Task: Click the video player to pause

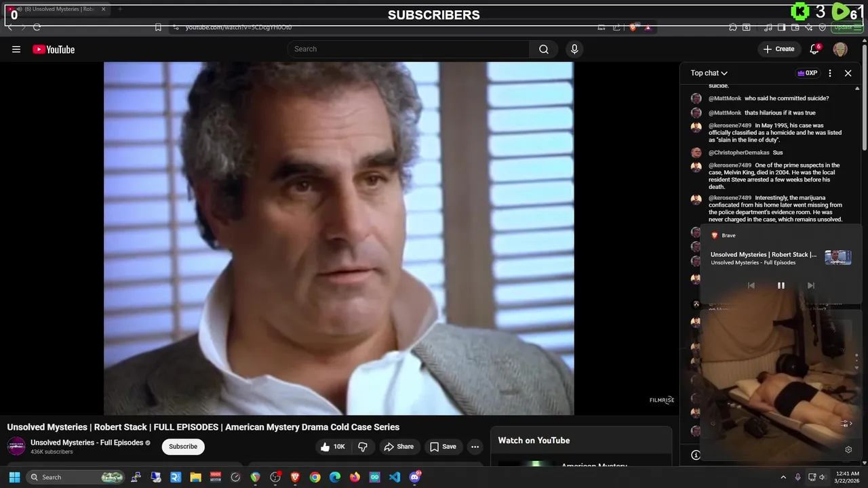Action: click(x=338, y=238)
